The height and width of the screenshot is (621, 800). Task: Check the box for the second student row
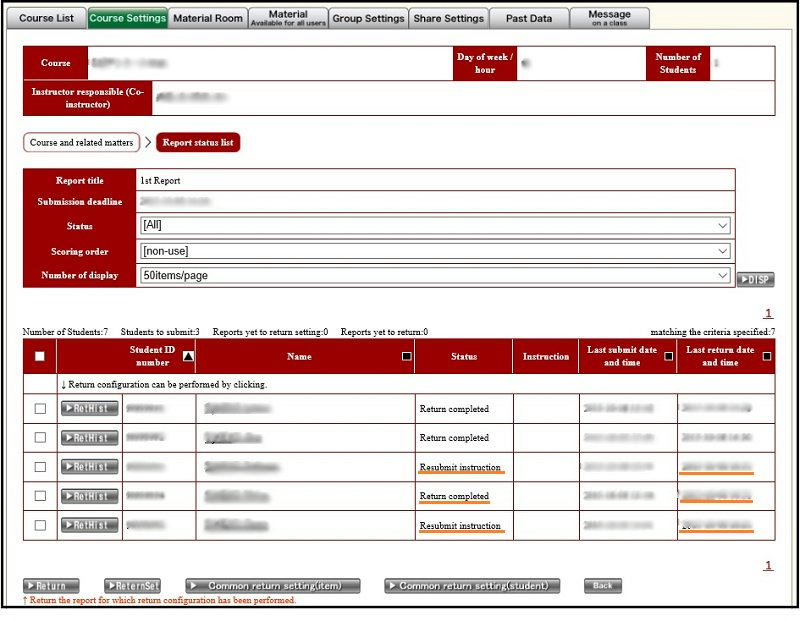pyautogui.click(x=40, y=437)
